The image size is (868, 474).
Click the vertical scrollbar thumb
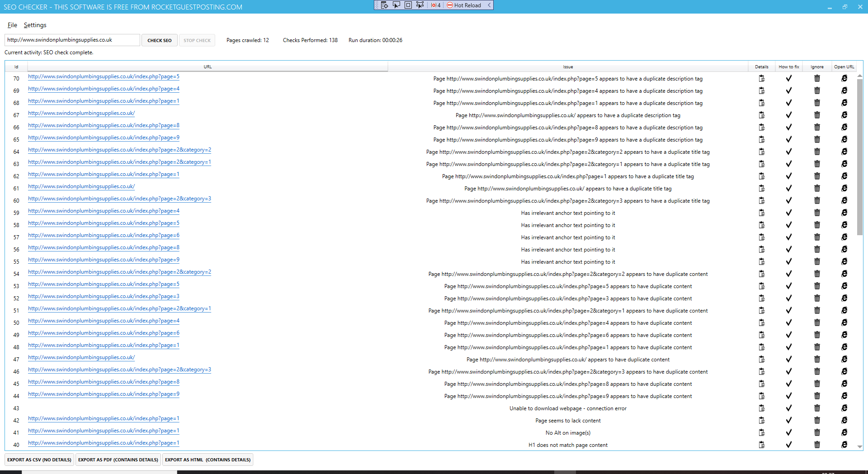[x=859, y=157]
